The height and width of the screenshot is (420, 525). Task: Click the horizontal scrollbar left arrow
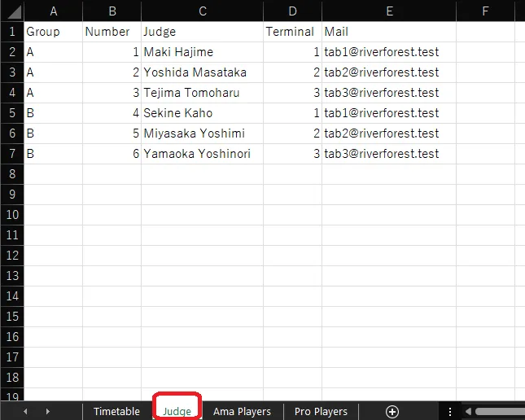(x=469, y=412)
